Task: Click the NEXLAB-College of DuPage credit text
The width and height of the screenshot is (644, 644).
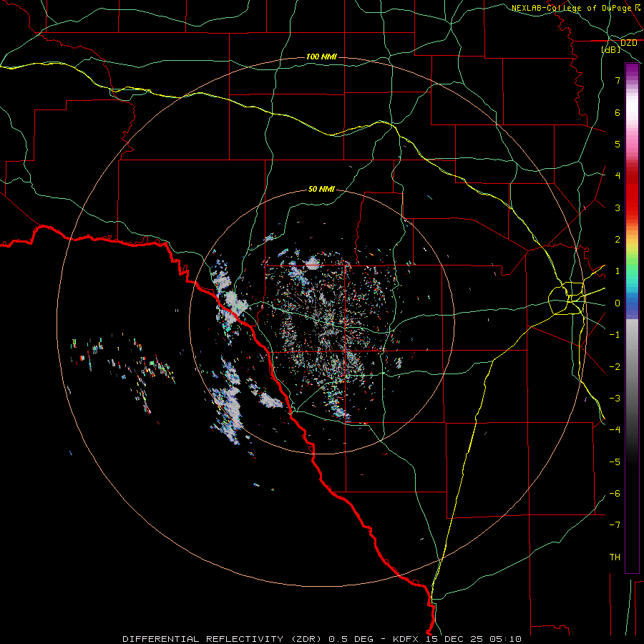Action: [x=571, y=8]
